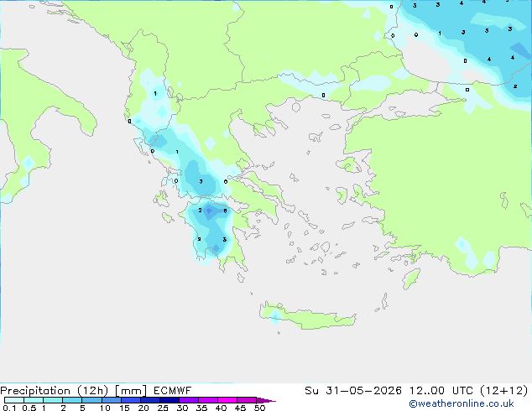Viewport: 532px width, 411px height.
Task: Click the island of Crete on the map
Action: point(307,315)
